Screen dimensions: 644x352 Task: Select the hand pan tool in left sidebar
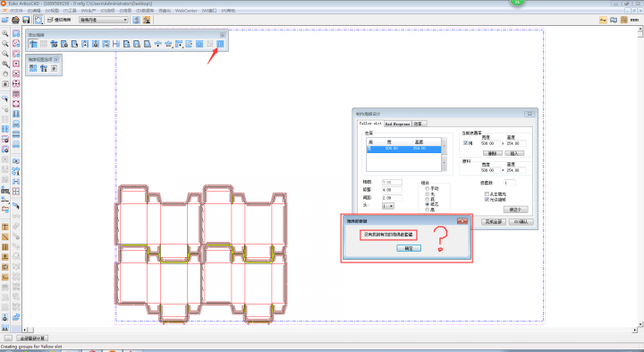[5, 73]
